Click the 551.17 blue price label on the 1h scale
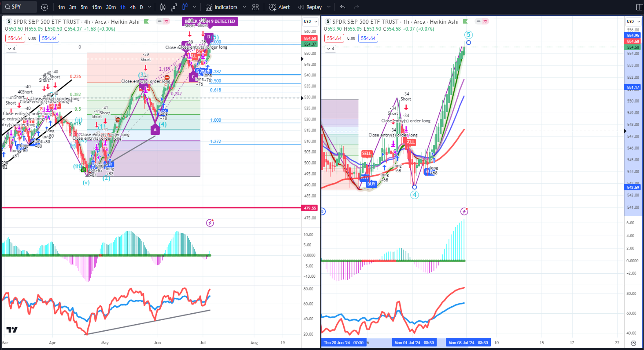 click(633, 87)
